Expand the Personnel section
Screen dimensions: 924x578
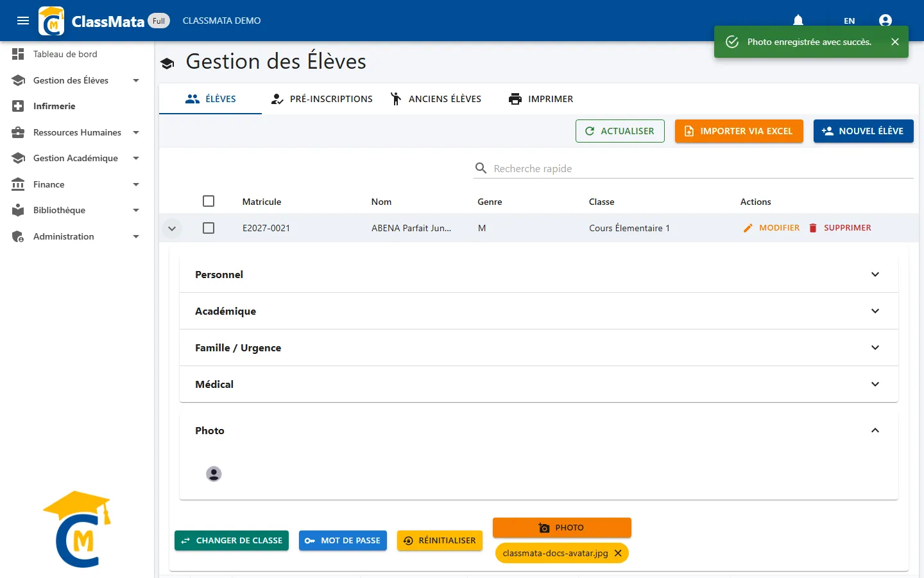(x=539, y=274)
